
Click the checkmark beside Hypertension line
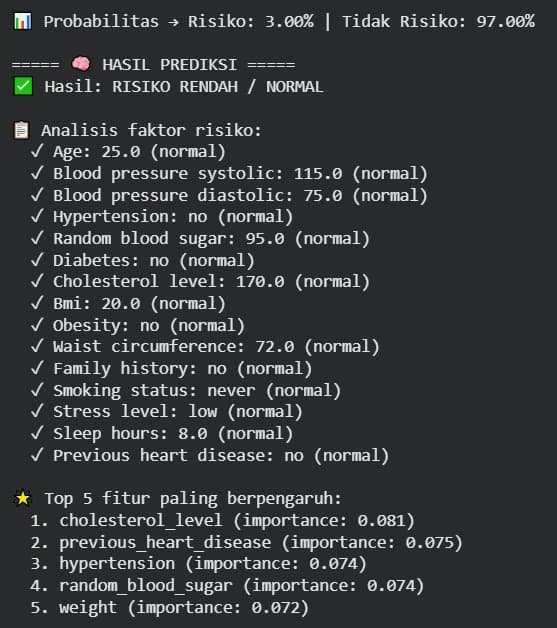(37, 216)
